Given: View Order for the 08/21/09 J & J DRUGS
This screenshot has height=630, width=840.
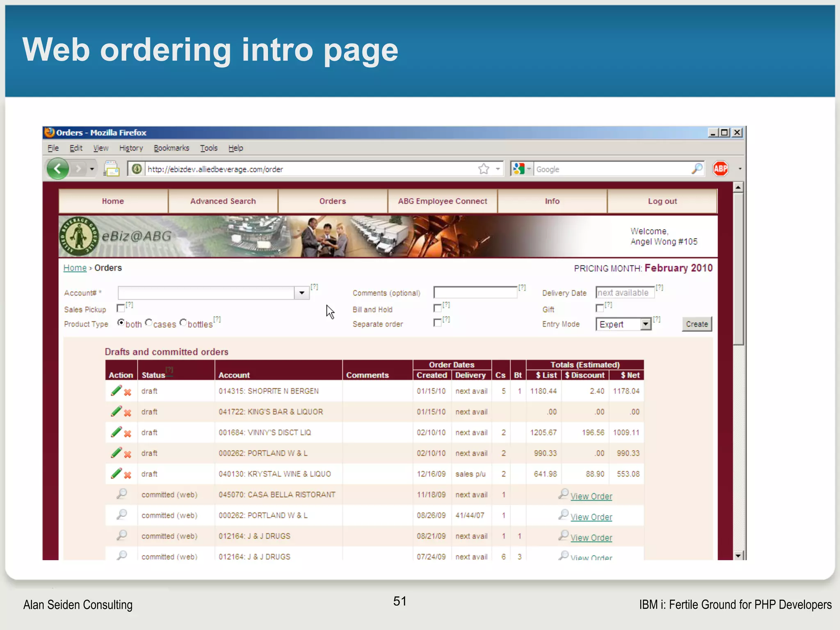Looking at the screenshot, I should click(591, 538).
